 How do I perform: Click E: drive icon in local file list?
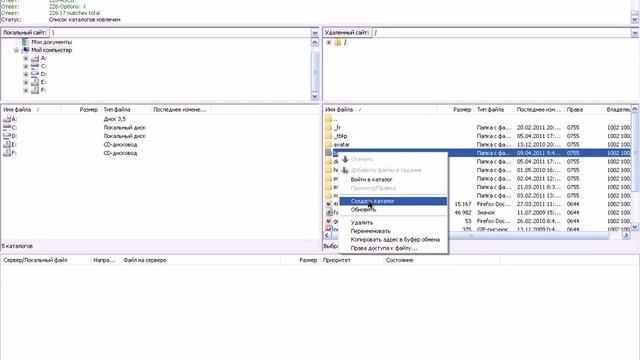[7, 144]
